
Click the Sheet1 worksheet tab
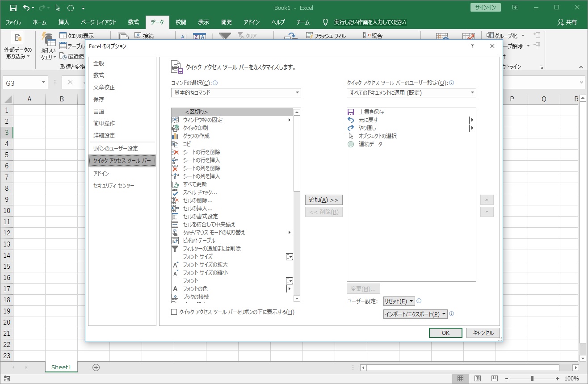pos(61,367)
